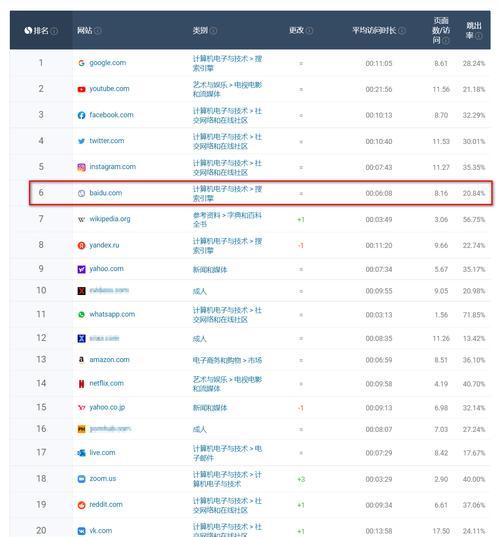Click the 00:06:08 duration in baidu row

378,193
